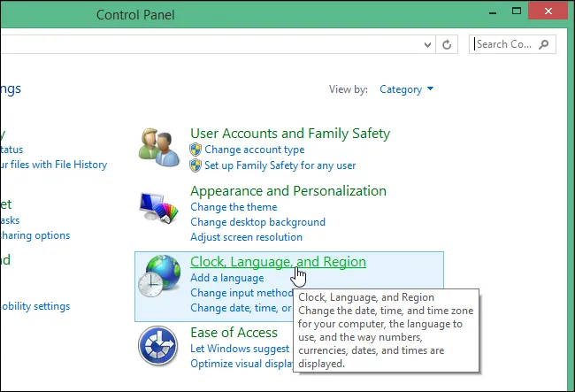
Task: Click the shield icon beside Change account type
Action: pyautogui.click(x=195, y=150)
